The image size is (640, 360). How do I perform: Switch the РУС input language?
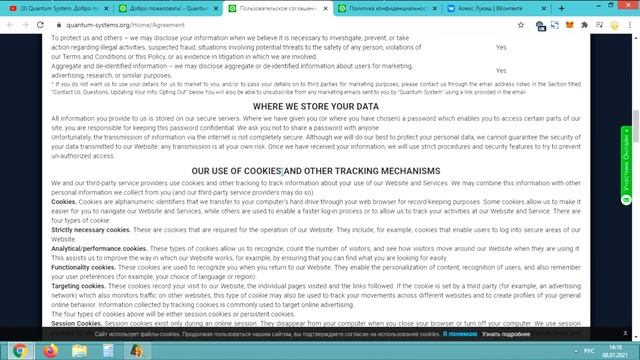point(589,351)
